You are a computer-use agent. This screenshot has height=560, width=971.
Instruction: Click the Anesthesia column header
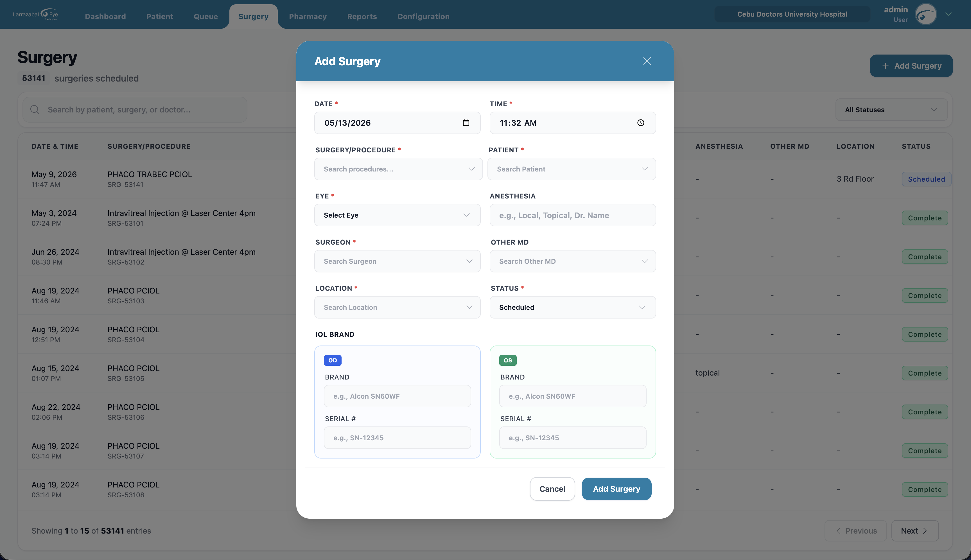point(719,146)
